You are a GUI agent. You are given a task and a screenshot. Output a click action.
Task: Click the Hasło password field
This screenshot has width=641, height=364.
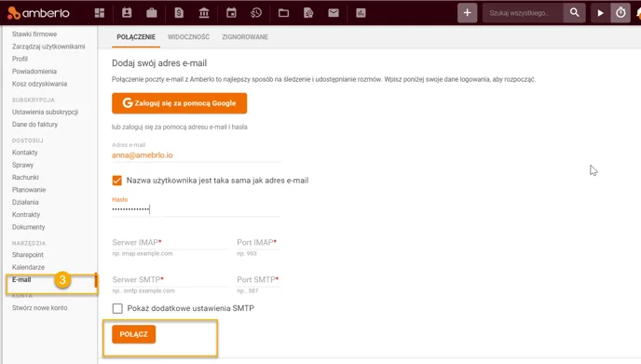[197, 209]
